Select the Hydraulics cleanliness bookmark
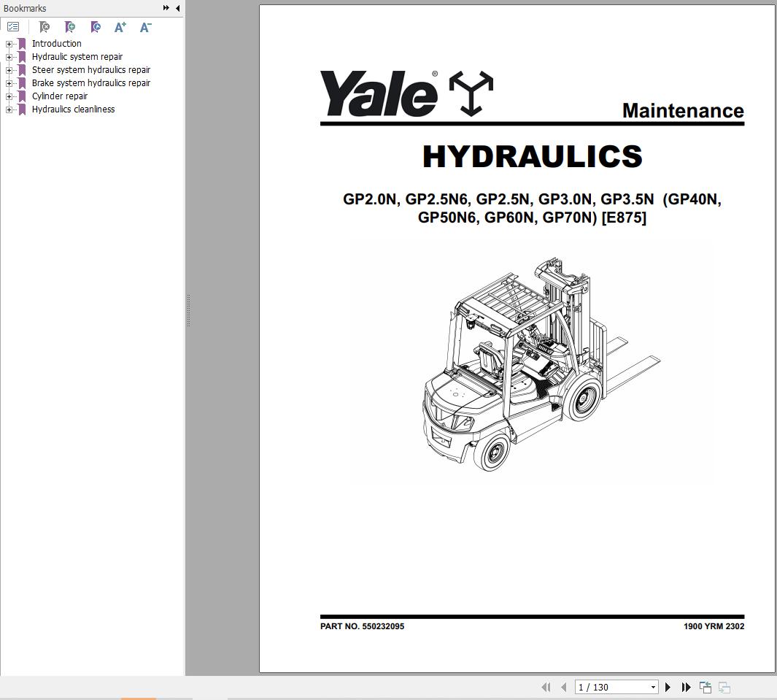777x700 pixels. (74, 109)
